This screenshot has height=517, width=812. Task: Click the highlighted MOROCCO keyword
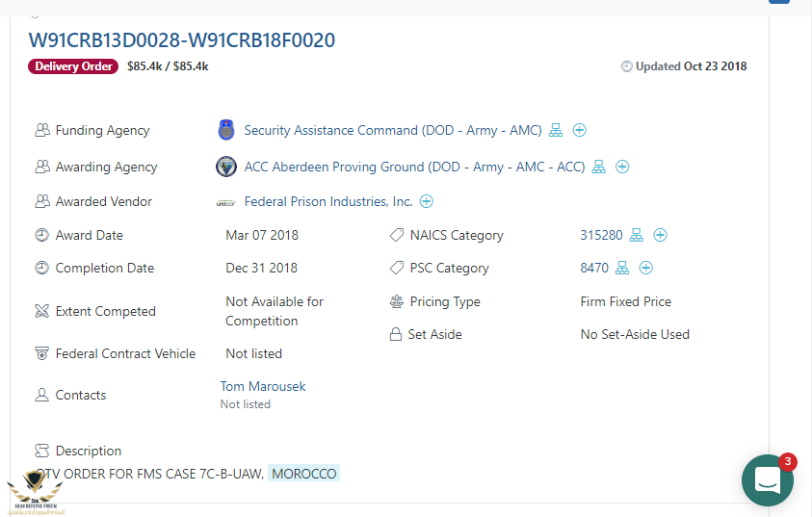tap(303, 474)
